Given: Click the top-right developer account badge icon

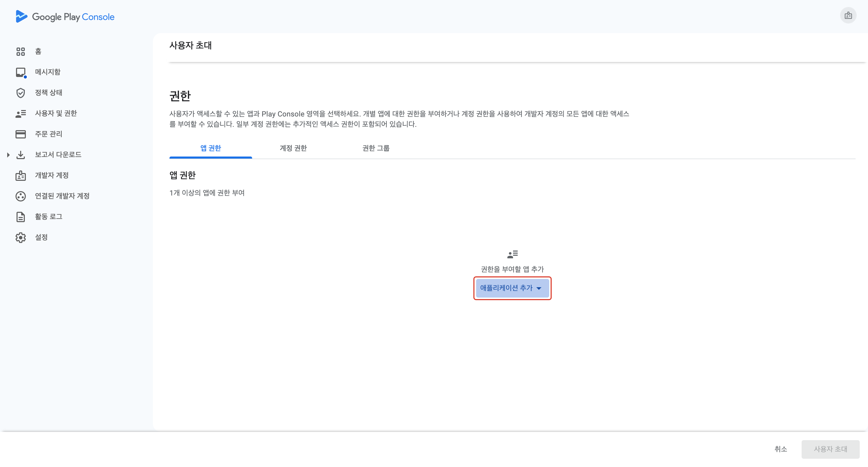Looking at the screenshot, I should (848, 15).
